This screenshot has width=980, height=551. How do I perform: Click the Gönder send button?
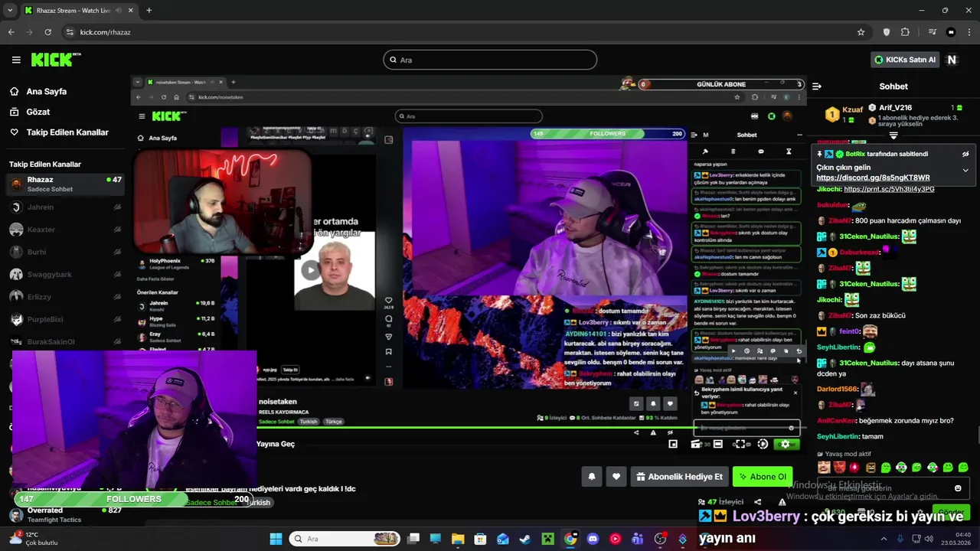point(952,511)
